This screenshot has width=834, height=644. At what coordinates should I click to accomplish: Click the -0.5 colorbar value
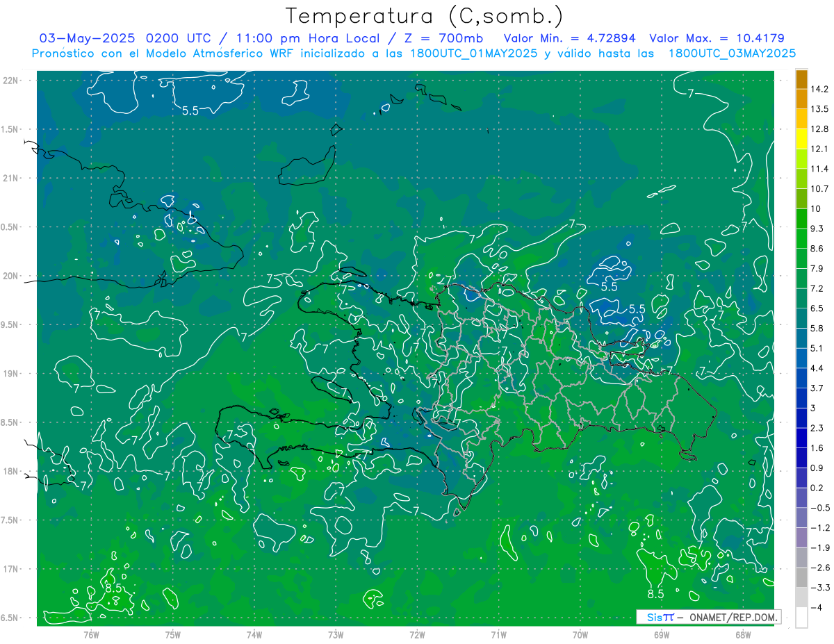[820, 508]
